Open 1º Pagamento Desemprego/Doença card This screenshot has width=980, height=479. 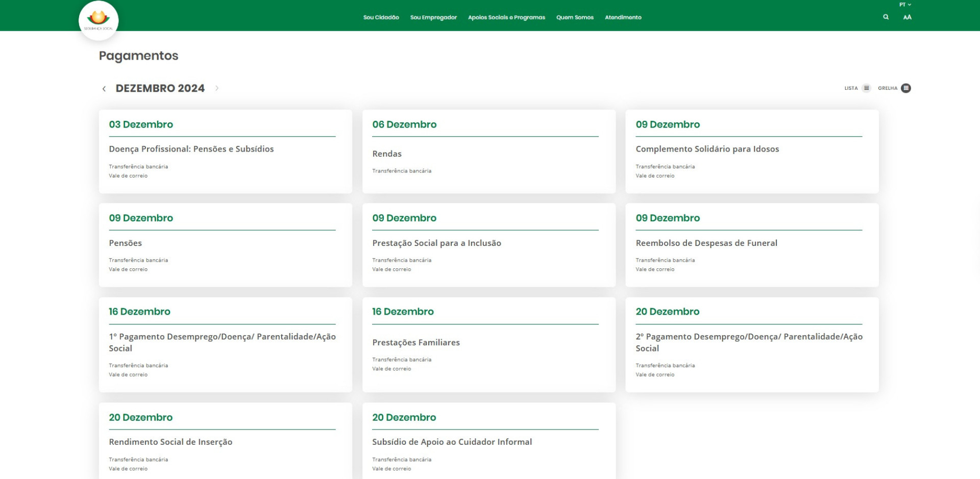click(x=225, y=345)
